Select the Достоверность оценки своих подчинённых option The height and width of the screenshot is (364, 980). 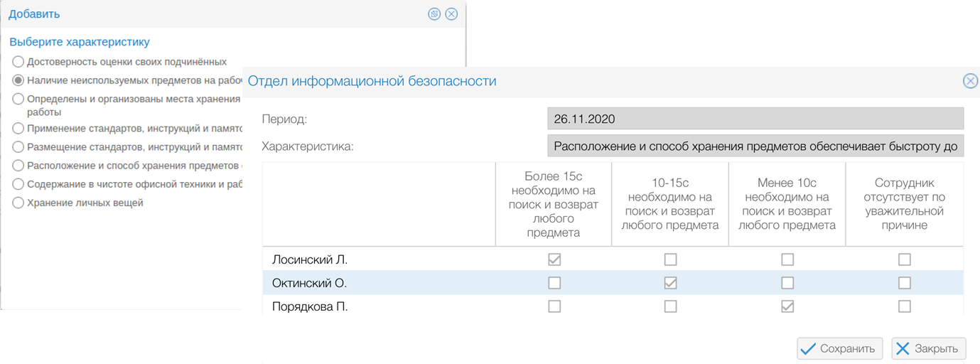(x=18, y=62)
